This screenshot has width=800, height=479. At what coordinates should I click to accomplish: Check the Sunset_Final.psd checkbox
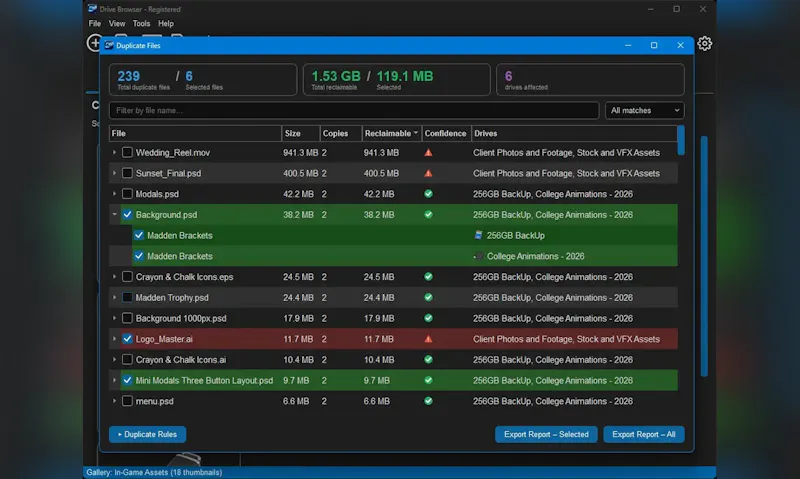pyautogui.click(x=127, y=173)
